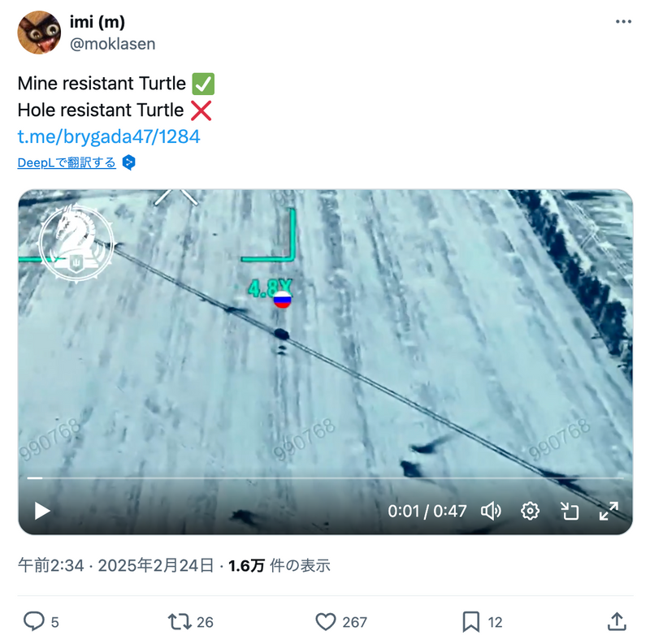Open video settings gear
The height and width of the screenshot is (644, 650).
point(531,511)
